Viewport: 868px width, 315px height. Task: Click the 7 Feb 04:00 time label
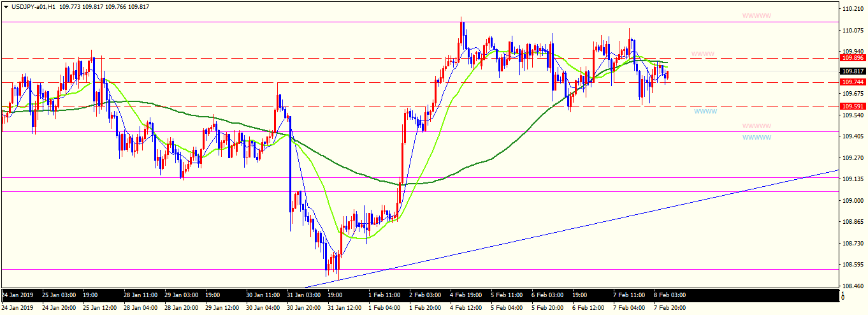pyautogui.click(x=629, y=307)
